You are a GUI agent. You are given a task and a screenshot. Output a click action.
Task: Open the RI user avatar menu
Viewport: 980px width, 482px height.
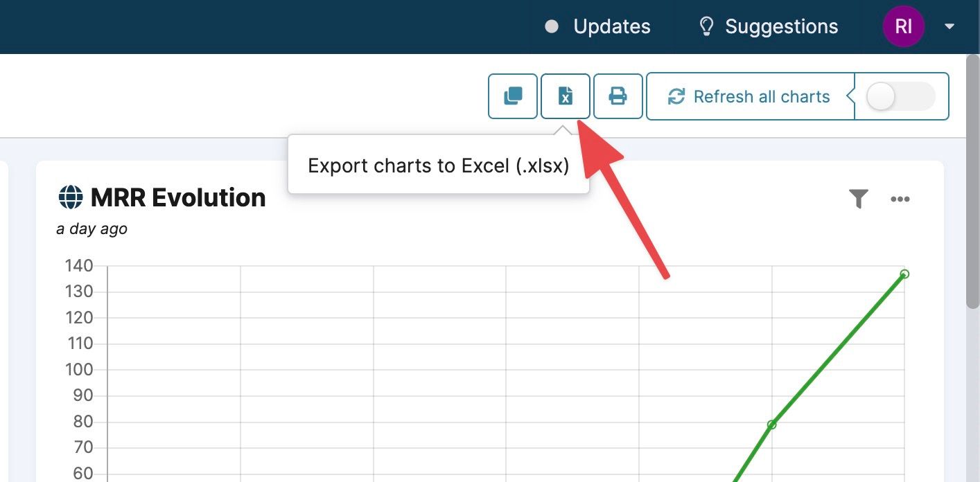903,27
